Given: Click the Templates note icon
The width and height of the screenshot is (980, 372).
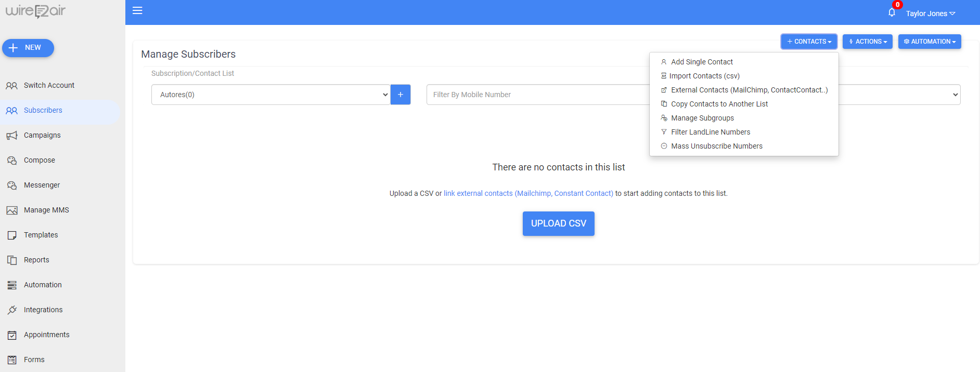Looking at the screenshot, I should click(x=11, y=235).
